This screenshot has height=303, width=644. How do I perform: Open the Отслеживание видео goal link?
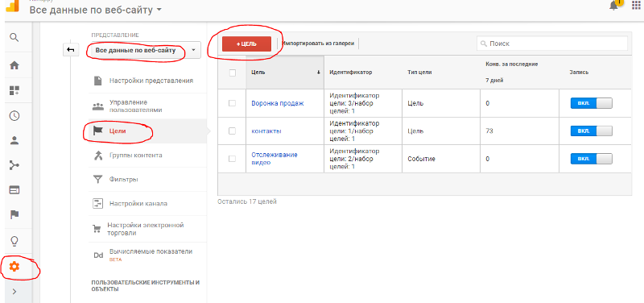click(x=275, y=158)
